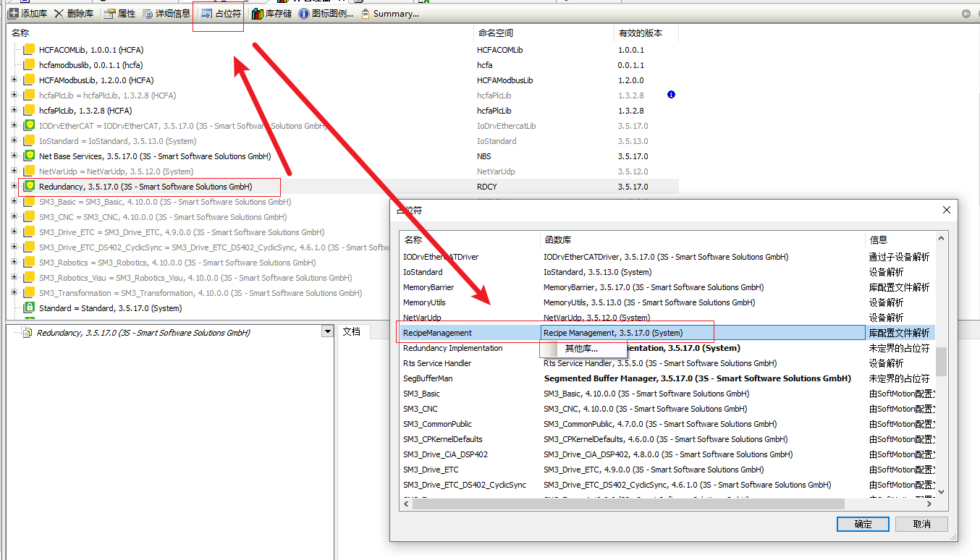Expand the Net Base Services library node
980x560 pixels.
click(x=14, y=156)
